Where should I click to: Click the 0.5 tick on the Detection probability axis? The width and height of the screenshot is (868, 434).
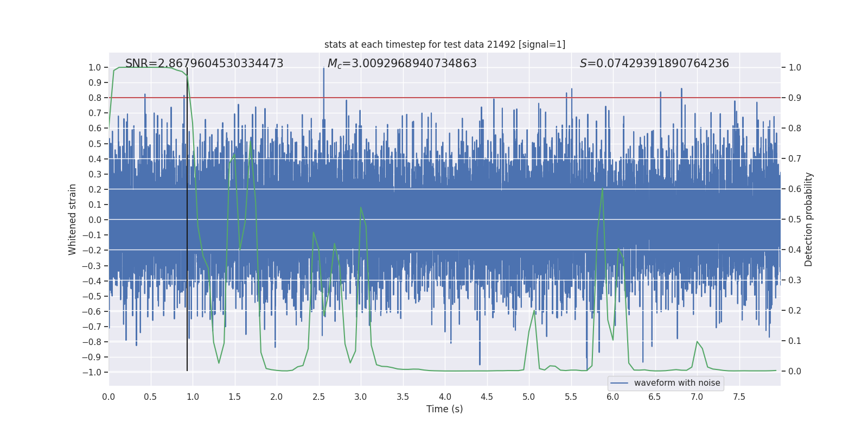click(795, 219)
